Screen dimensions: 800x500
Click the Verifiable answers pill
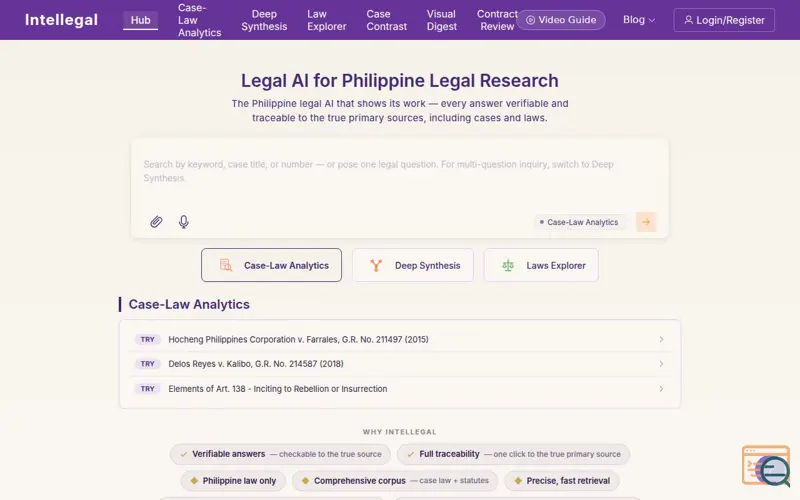click(x=280, y=454)
